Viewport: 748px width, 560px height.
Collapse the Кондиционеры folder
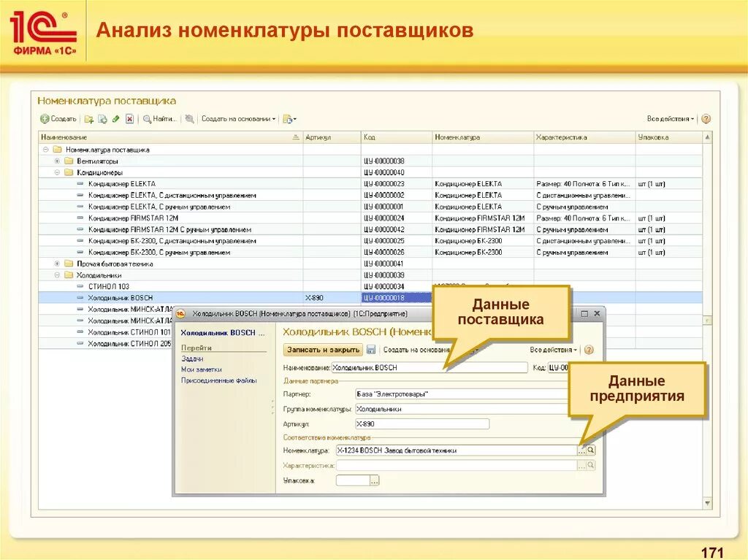tap(57, 173)
